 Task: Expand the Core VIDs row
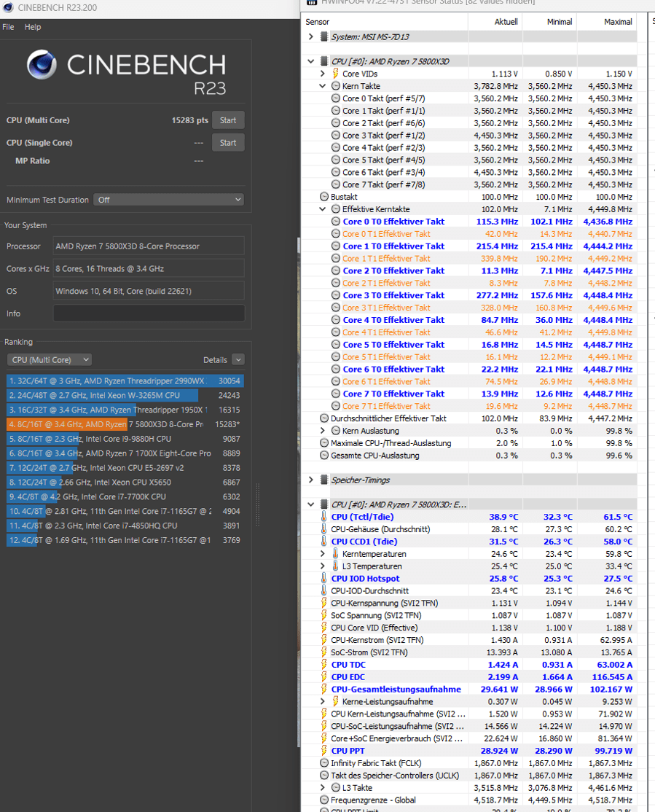[x=322, y=74]
